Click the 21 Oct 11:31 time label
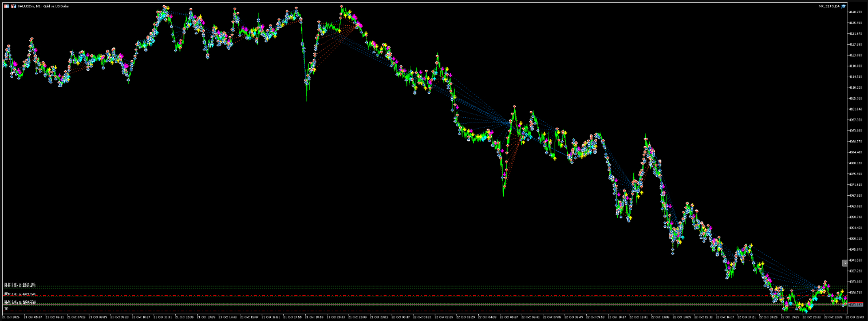Image resolution: width=868 pixels, height=321 pixels. tap(163, 317)
